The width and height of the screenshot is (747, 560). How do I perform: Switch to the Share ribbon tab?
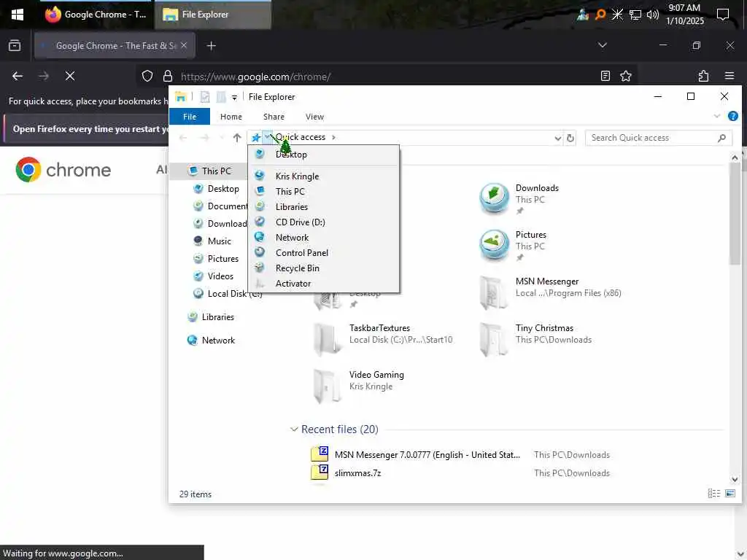274,117
